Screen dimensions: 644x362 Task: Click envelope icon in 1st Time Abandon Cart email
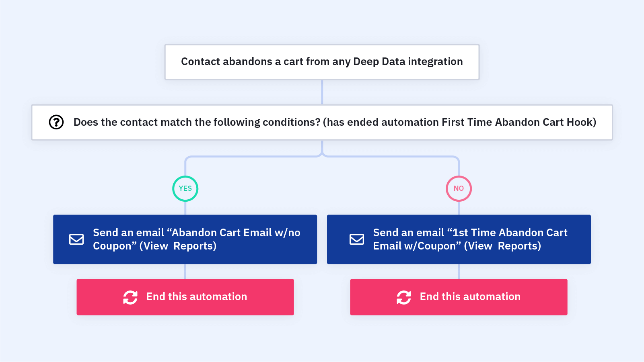(356, 239)
